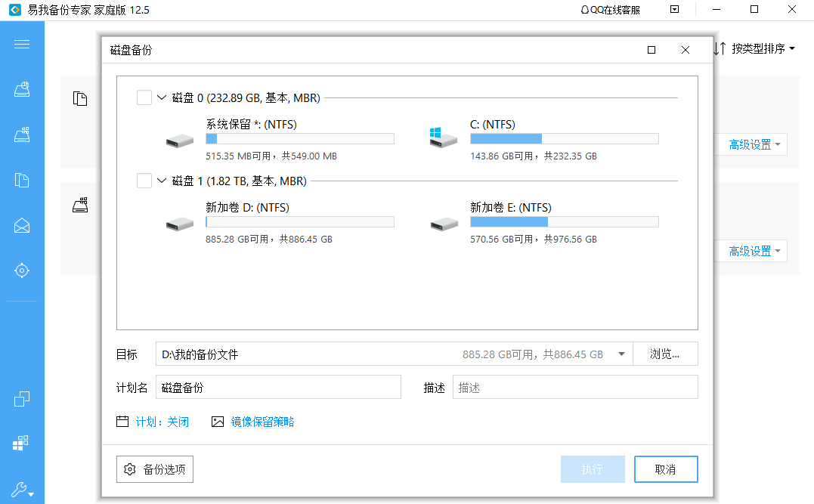Collapse the 磁盘 1 partition list

click(x=162, y=181)
